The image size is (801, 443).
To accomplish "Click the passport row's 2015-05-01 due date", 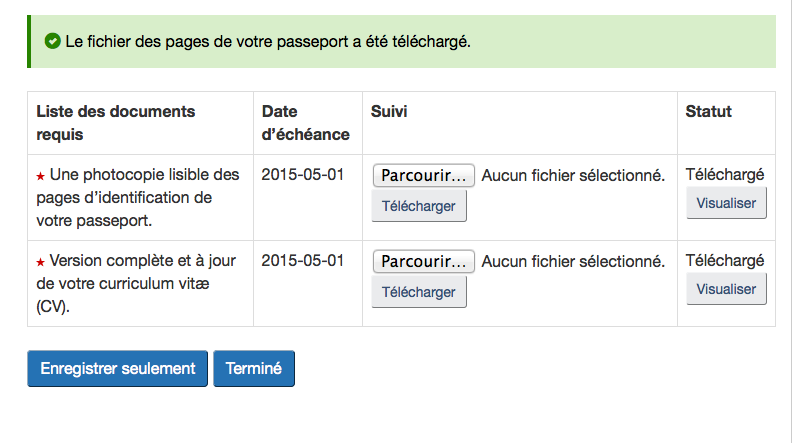I will (x=302, y=174).
